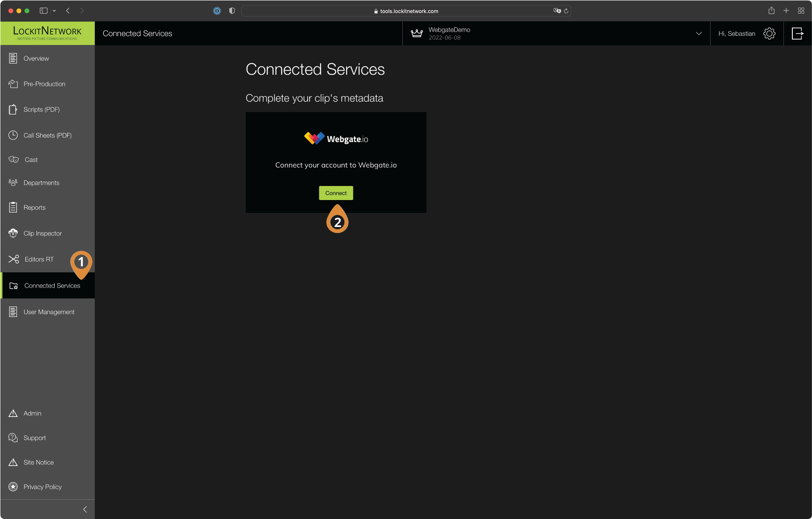Open User Management menu item
The width and height of the screenshot is (812, 519).
[x=47, y=312]
